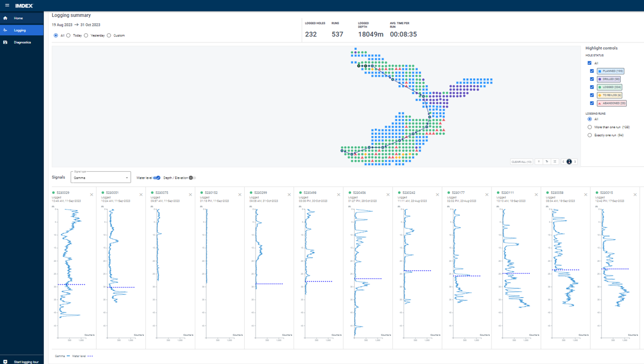Image resolution: width=644 pixels, height=364 pixels.
Task: Select All under Logging runs
Action: pyautogui.click(x=590, y=119)
